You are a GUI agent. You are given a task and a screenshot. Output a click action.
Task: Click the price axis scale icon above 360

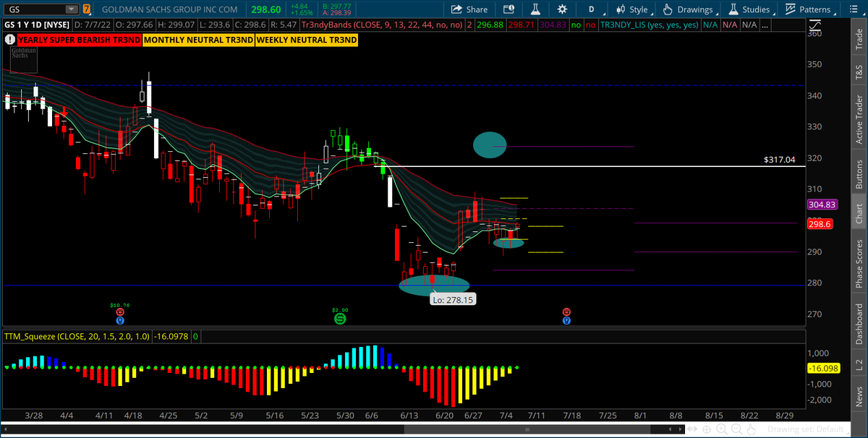tap(817, 24)
